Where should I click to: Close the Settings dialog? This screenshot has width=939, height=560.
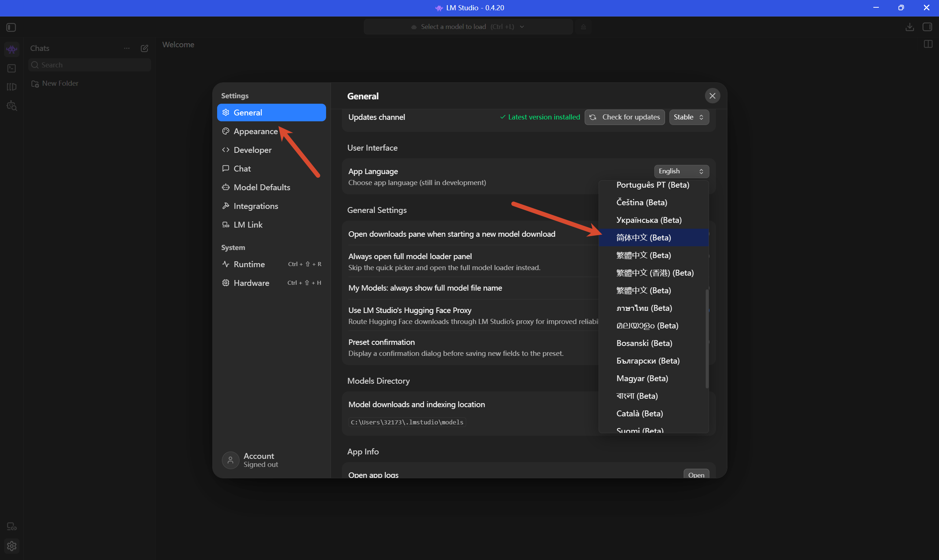pyautogui.click(x=712, y=96)
